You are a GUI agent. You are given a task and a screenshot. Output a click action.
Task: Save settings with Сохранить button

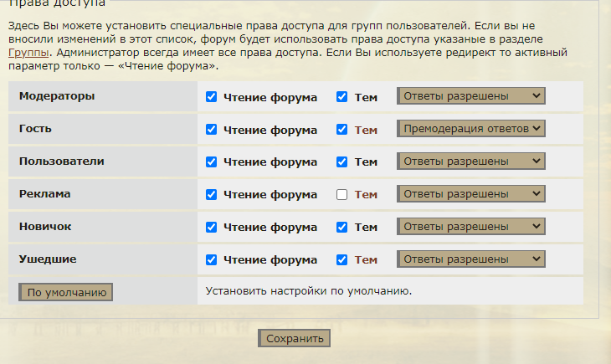click(294, 338)
